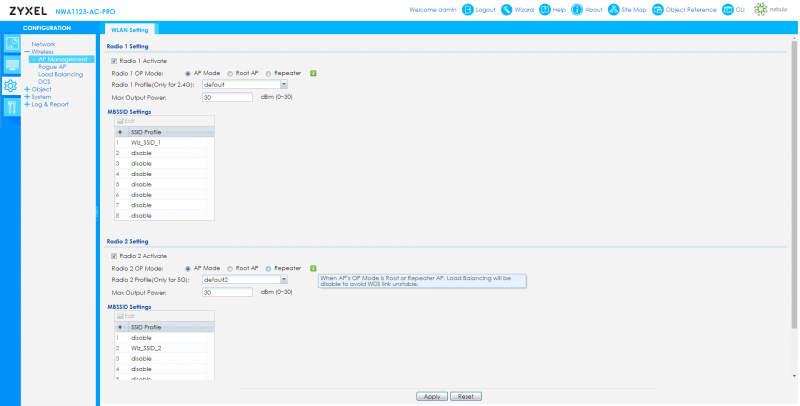The image size is (800, 406).
Task: Expand the Log & Report tree node
Action: click(27, 105)
